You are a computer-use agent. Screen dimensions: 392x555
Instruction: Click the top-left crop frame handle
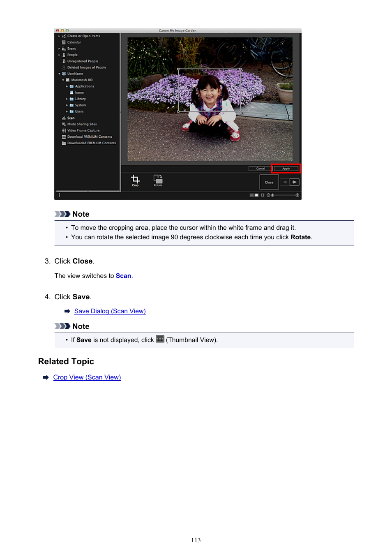(178, 69)
